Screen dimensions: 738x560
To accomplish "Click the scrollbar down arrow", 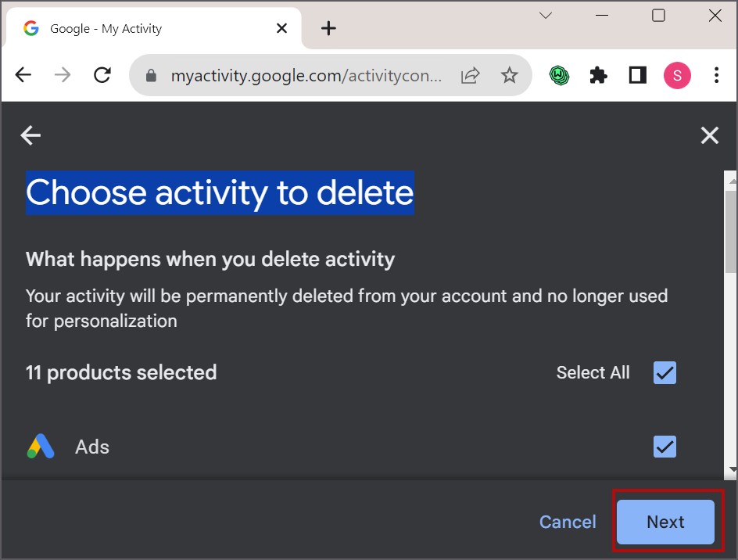I will pos(732,469).
